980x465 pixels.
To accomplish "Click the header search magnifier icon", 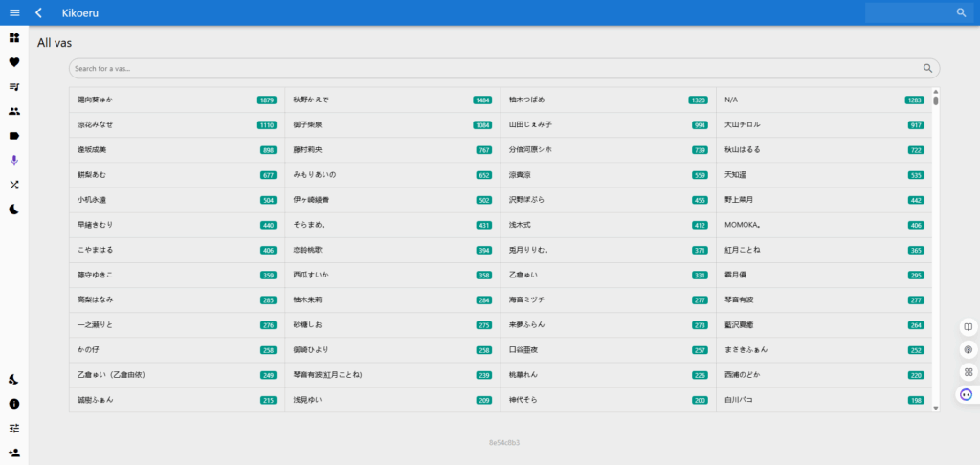I will (x=961, y=12).
